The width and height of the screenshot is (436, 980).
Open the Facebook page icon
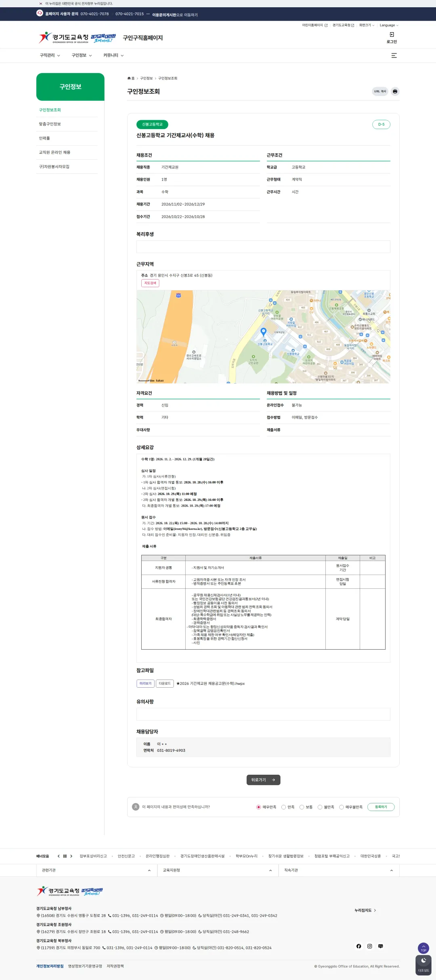pos(358,946)
